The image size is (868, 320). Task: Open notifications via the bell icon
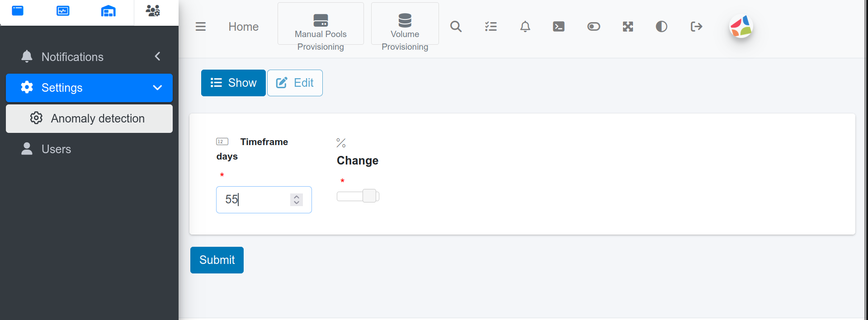(525, 26)
